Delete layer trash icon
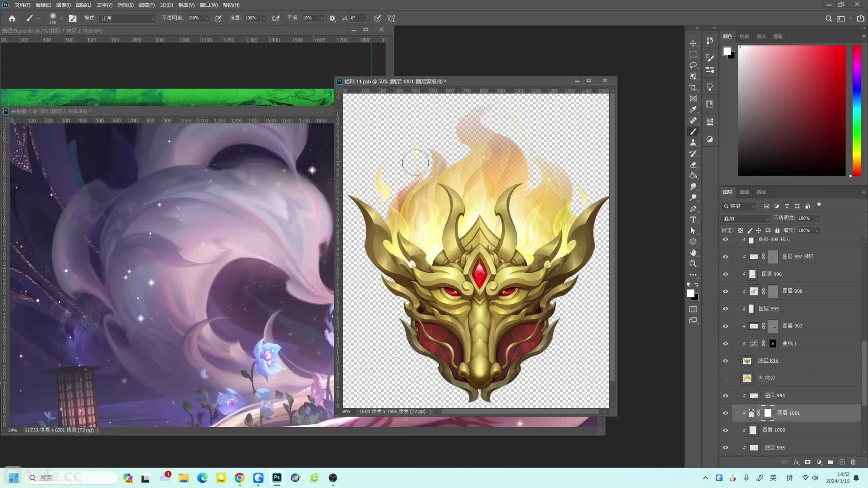Screen dimensions: 868x488 (x=853, y=462)
